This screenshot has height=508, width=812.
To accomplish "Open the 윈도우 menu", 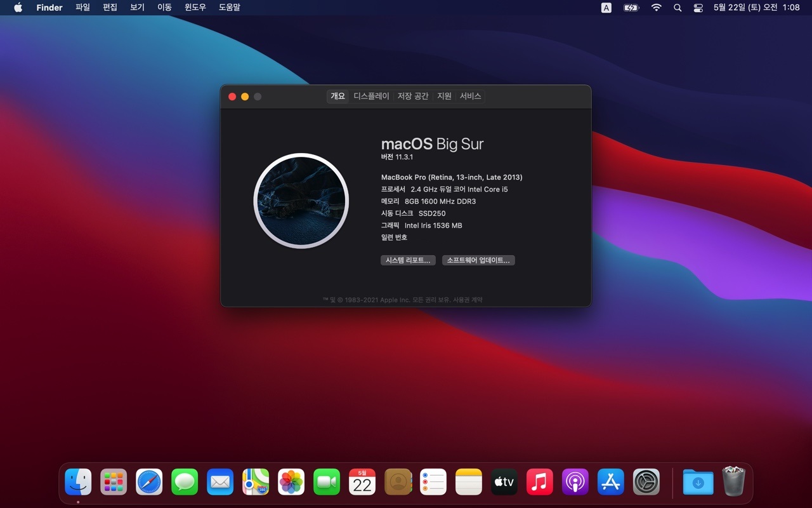I will pyautogui.click(x=195, y=8).
